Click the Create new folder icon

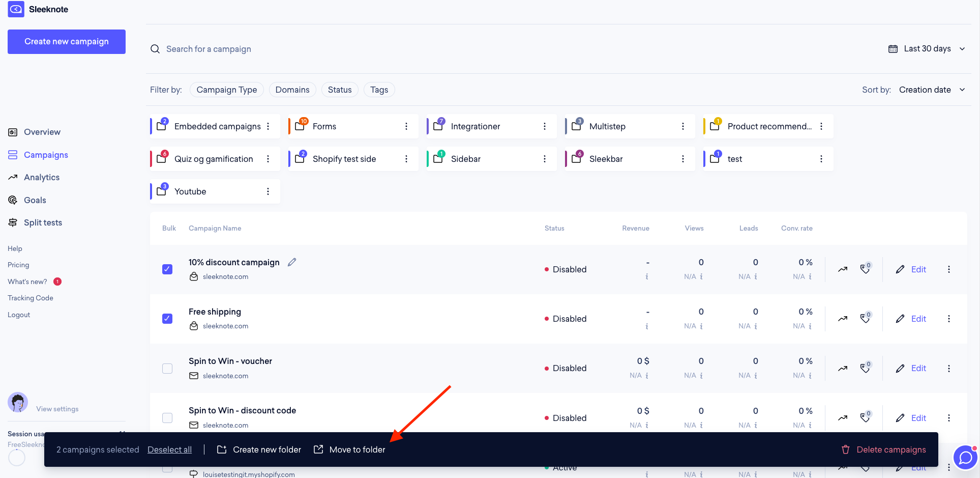222,449
